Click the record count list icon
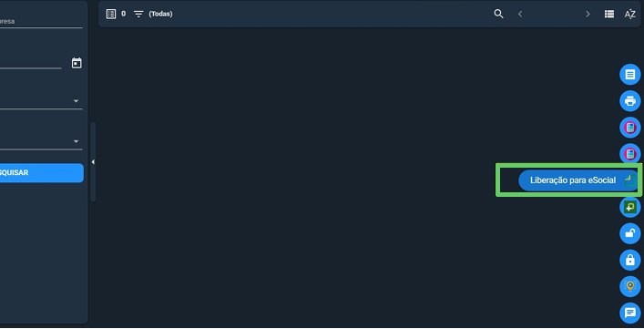This screenshot has width=644, height=329. coord(111,14)
